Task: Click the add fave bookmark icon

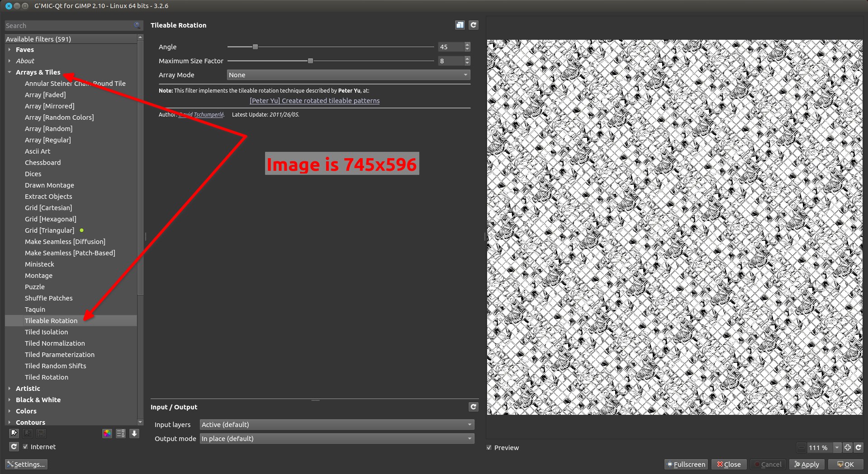Action: coord(14,433)
